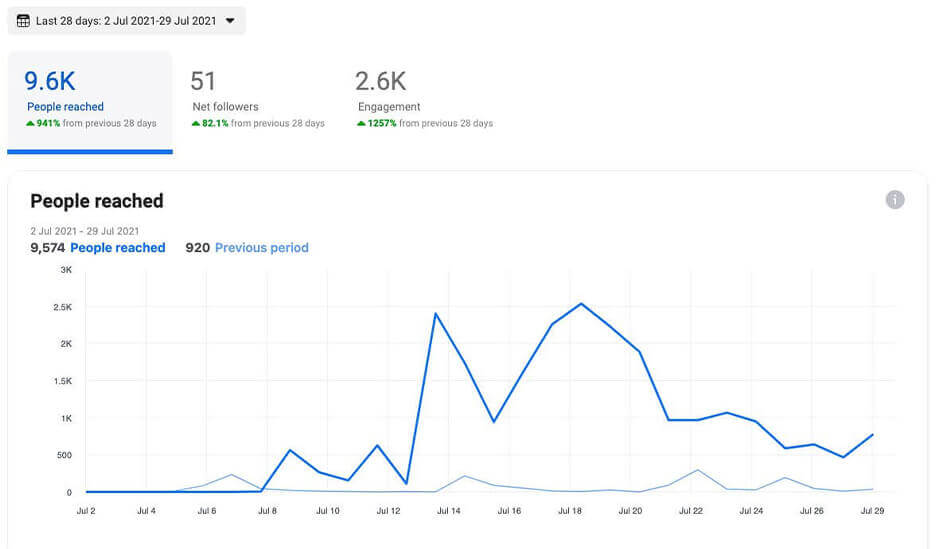Click the Jul 18 x-axis label

pyautogui.click(x=570, y=511)
